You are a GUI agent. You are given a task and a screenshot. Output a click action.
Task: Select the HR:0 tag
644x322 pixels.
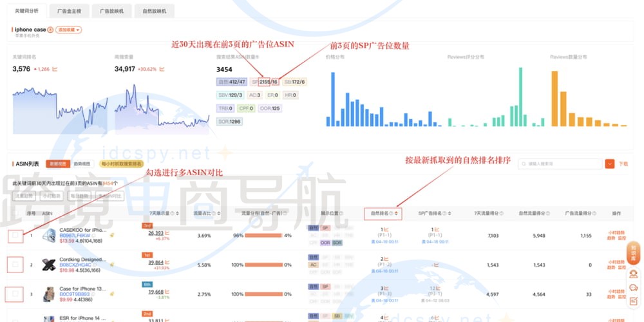[x=290, y=95]
